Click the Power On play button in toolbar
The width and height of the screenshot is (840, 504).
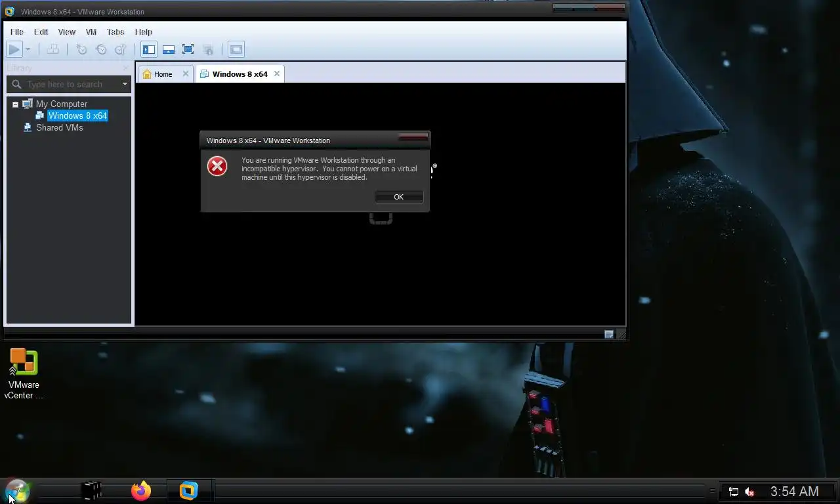click(x=14, y=49)
